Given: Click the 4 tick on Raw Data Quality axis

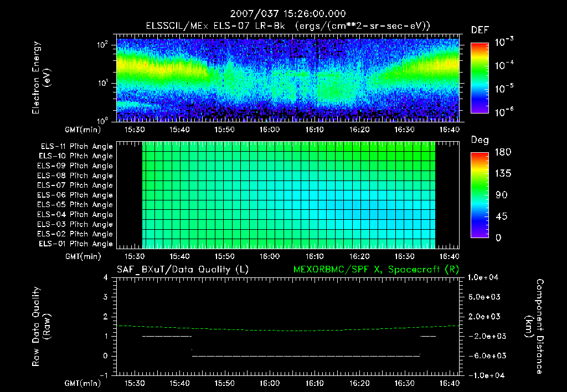Looking at the screenshot, I should coord(106,277).
